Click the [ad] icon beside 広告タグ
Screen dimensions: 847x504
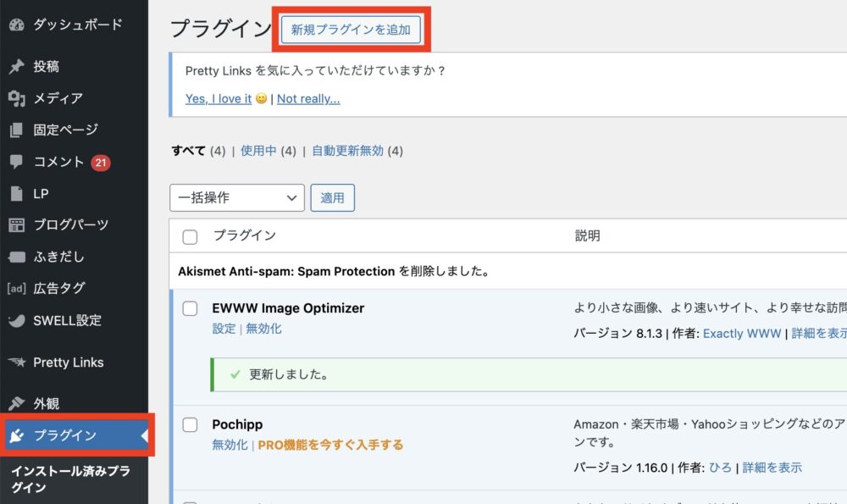pyautogui.click(x=17, y=289)
